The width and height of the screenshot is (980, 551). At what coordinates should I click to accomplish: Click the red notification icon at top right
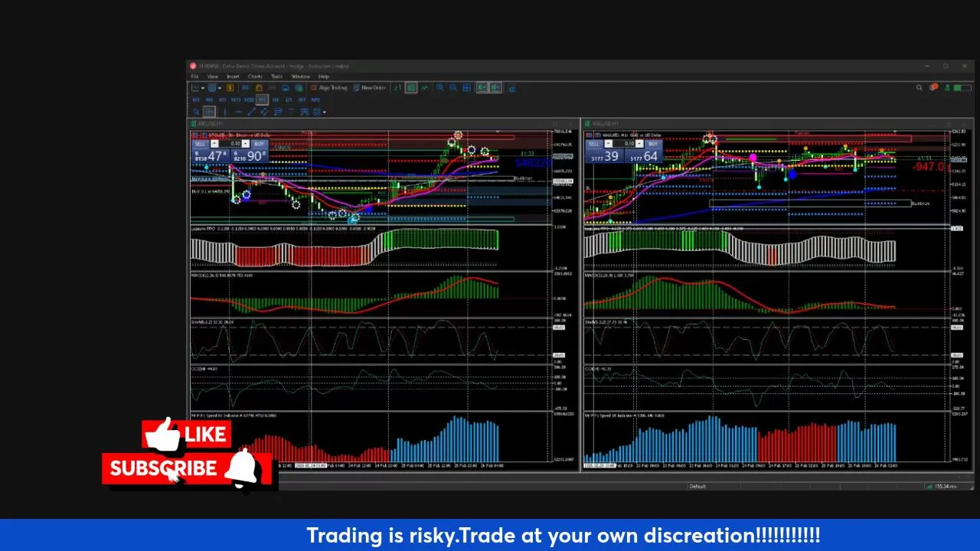933,88
